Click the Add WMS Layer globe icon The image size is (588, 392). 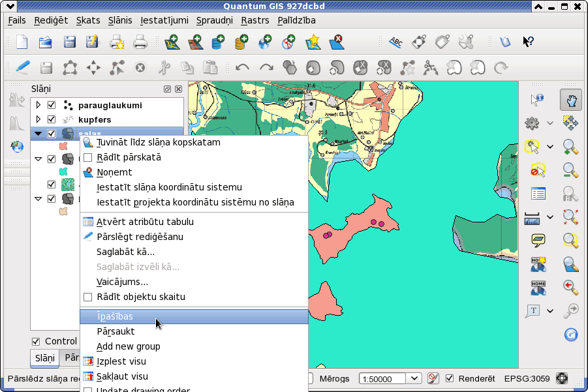(x=265, y=42)
